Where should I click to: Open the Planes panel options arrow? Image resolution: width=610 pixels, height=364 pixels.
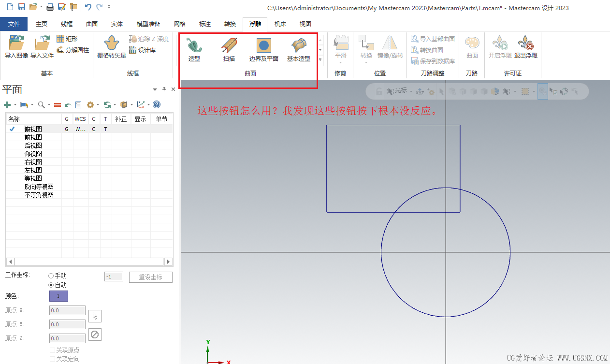pos(155,89)
